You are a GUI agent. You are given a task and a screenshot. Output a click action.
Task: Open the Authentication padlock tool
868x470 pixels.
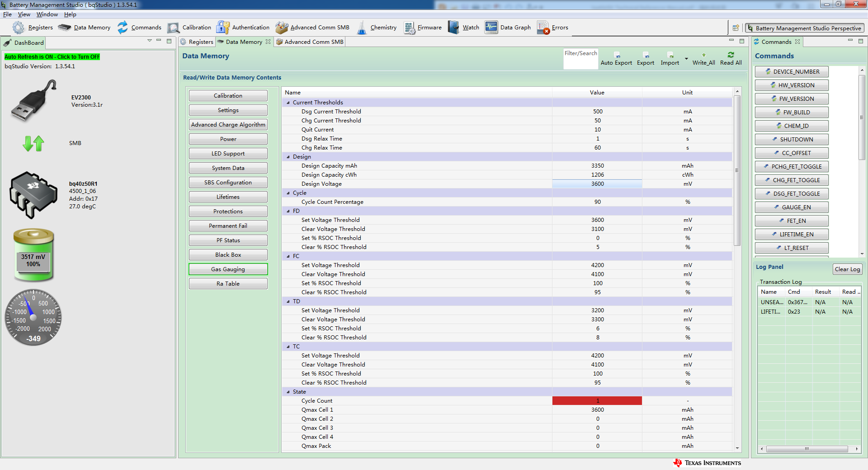[x=222, y=28]
